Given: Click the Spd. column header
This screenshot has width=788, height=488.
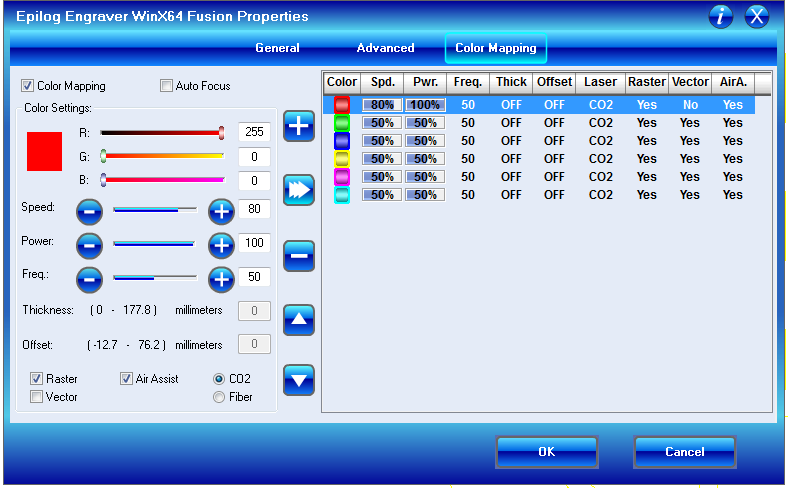Looking at the screenshot, I should click(x=382, y=82).
